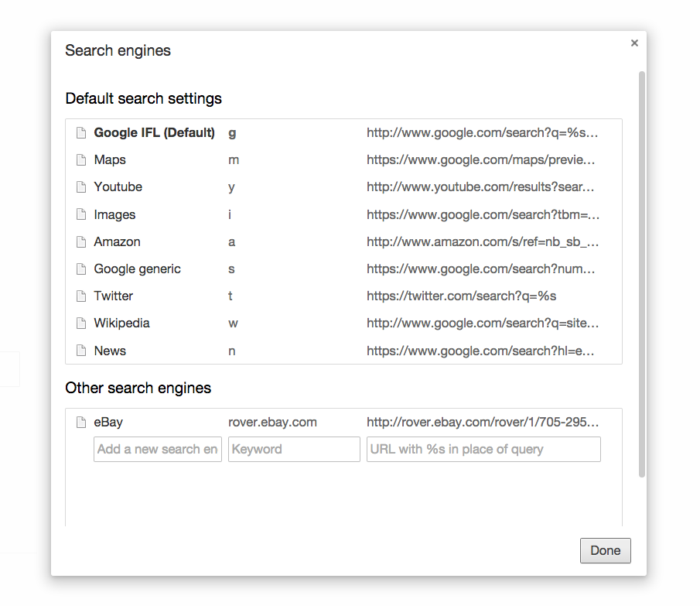
Task: Select the News search engine row
Action: [110, 351]
